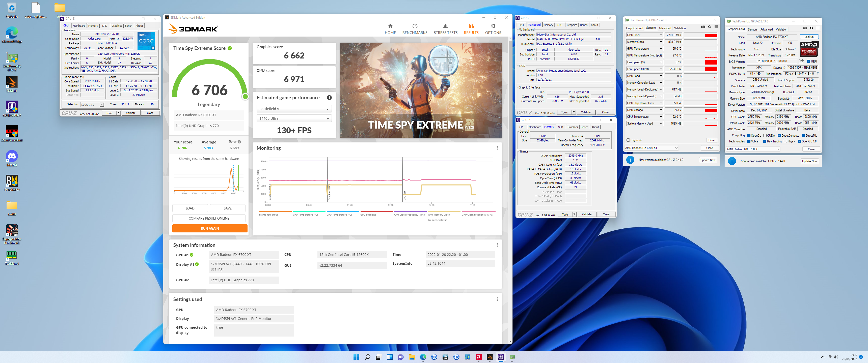This screenshot has width=868, height=363.
Task: Open the Discord desktop shortcut
Action: (x=12, y=158)
